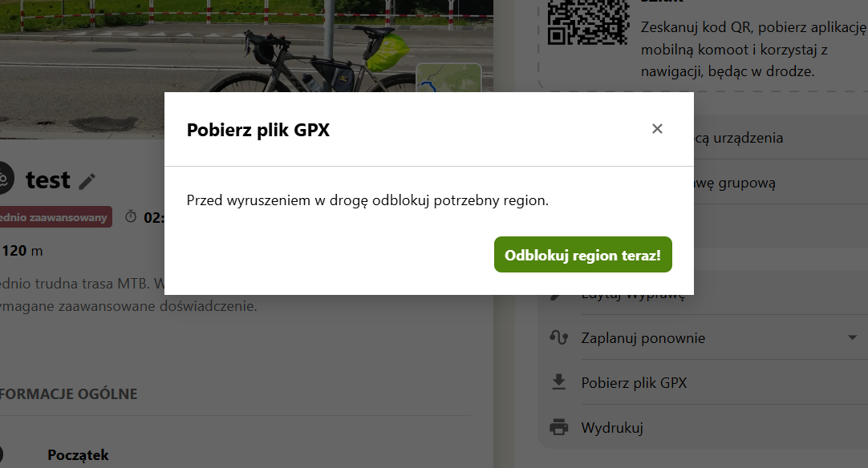868x468 pixels.
Task: Click the printer icon beside Wydrukuj
Action: (x=558, y=427)
